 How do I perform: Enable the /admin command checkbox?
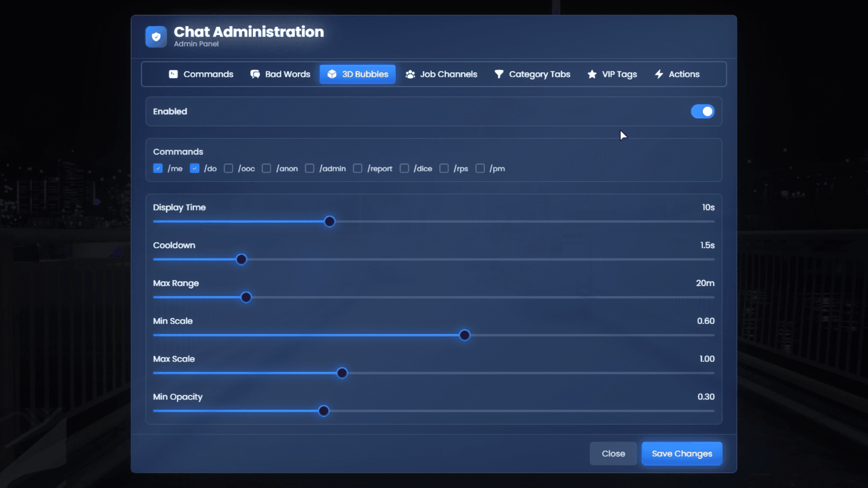pos(310,169)
